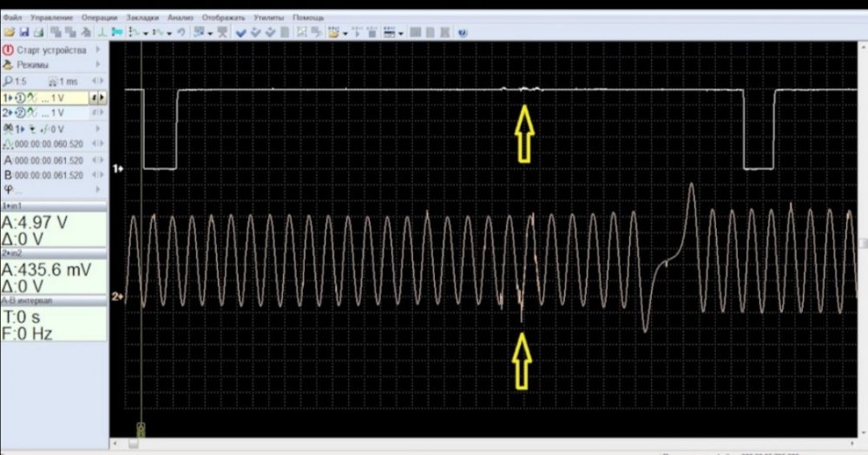Expand the φ phase row arrow
868x455 pixels.
tap(98, 189)
